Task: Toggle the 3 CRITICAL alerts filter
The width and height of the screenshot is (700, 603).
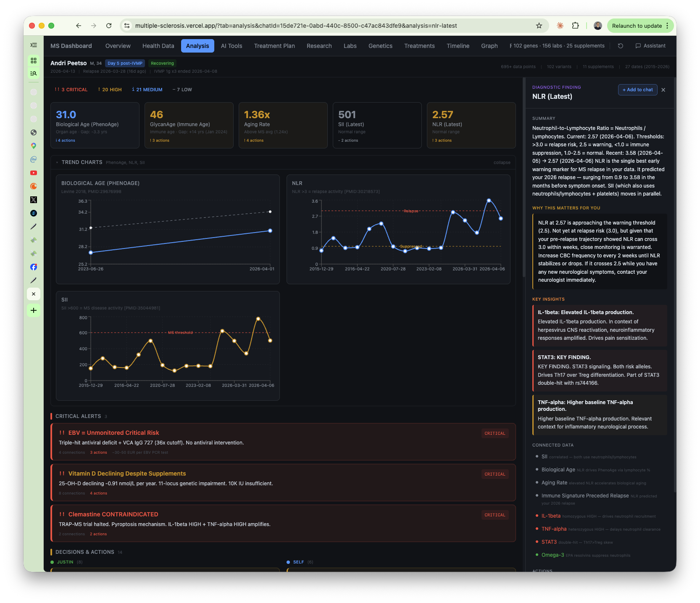Action: 71,90
